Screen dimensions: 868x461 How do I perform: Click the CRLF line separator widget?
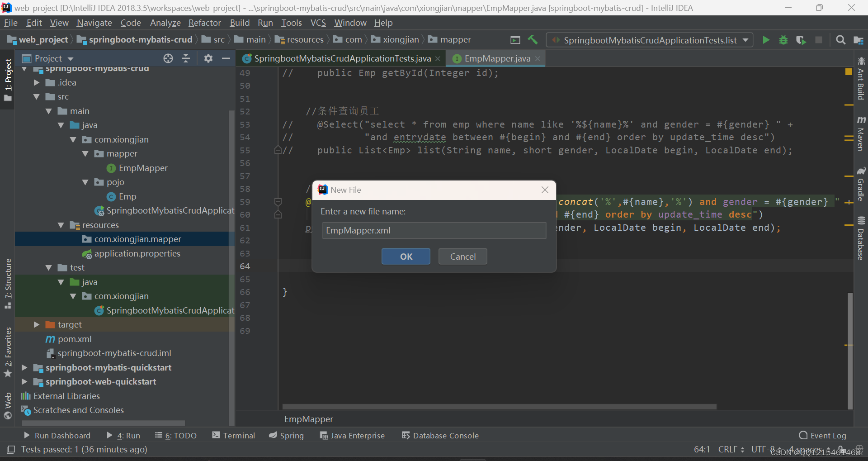tap(731, 449)
